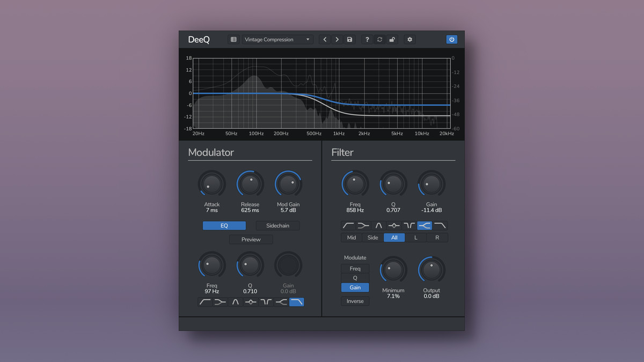644x362 pixels.
Task: Click the help question mark icon
Action: click(367, 40)
